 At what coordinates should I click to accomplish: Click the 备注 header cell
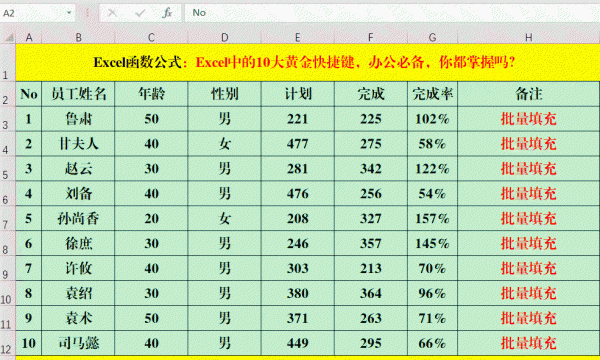pos(528,94)
